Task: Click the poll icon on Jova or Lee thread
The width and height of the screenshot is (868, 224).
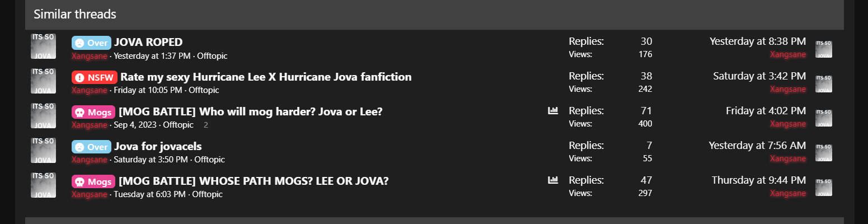Action: coord(553,111)
